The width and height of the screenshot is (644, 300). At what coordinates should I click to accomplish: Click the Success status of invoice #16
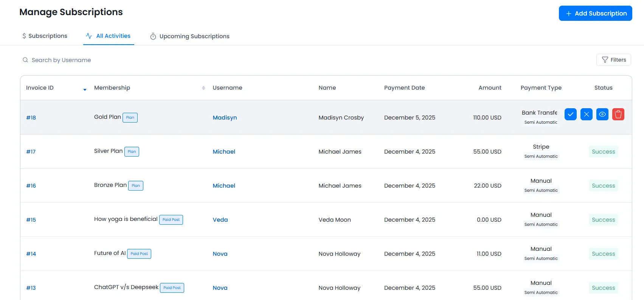pos(603,186)
